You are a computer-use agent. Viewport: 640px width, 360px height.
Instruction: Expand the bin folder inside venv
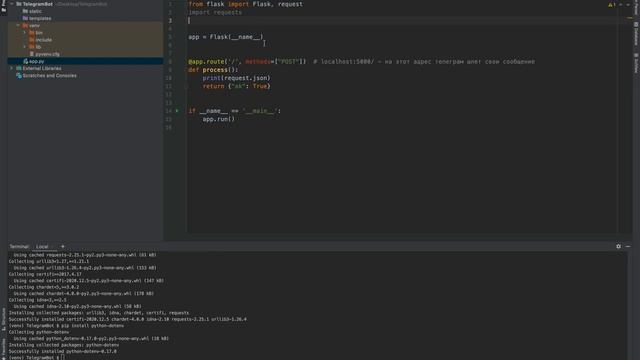click(24, 33)
